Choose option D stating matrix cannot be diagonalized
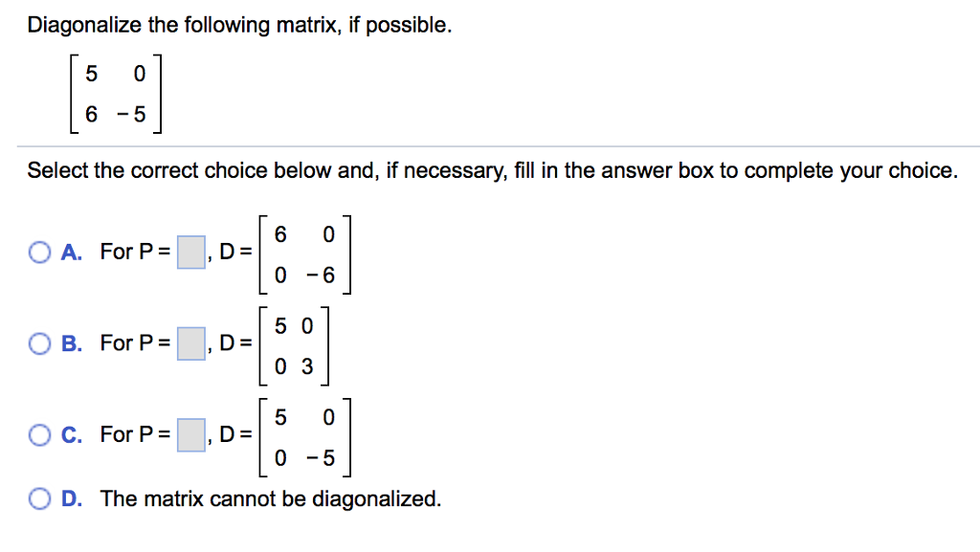The image size is (980, 552). coord(39,498)
